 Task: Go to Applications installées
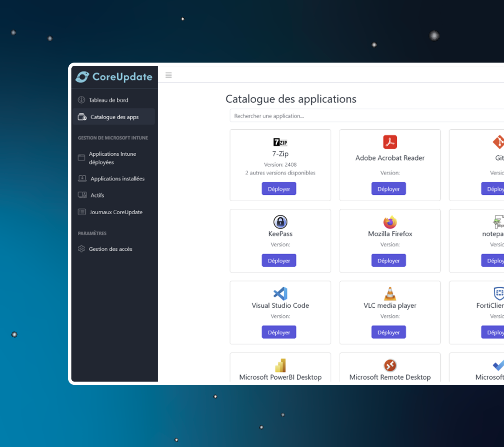117,178
